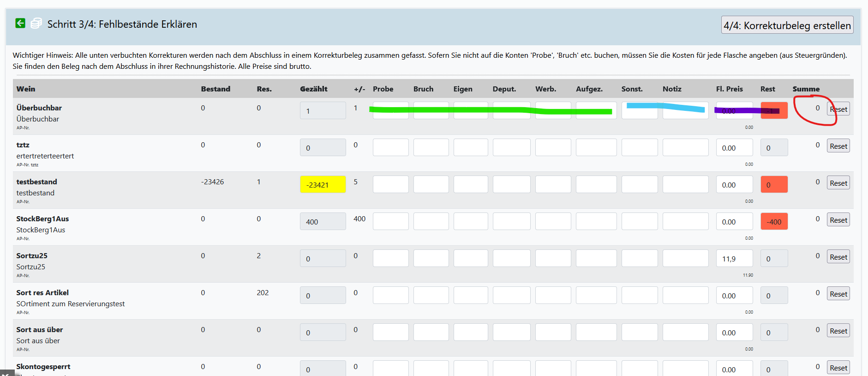
Task: Focus the Werb. field for Sort res Artikel
Action: tap(553, 296)
